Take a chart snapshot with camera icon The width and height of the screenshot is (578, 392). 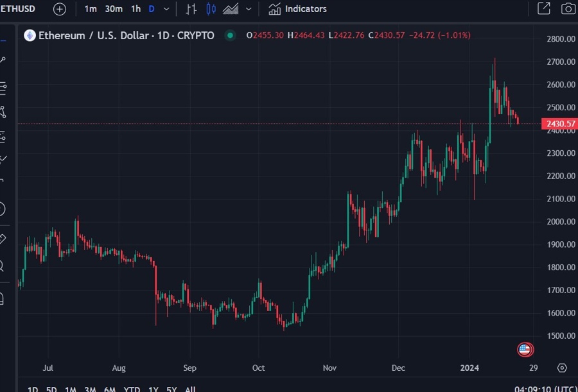(568, 8)
